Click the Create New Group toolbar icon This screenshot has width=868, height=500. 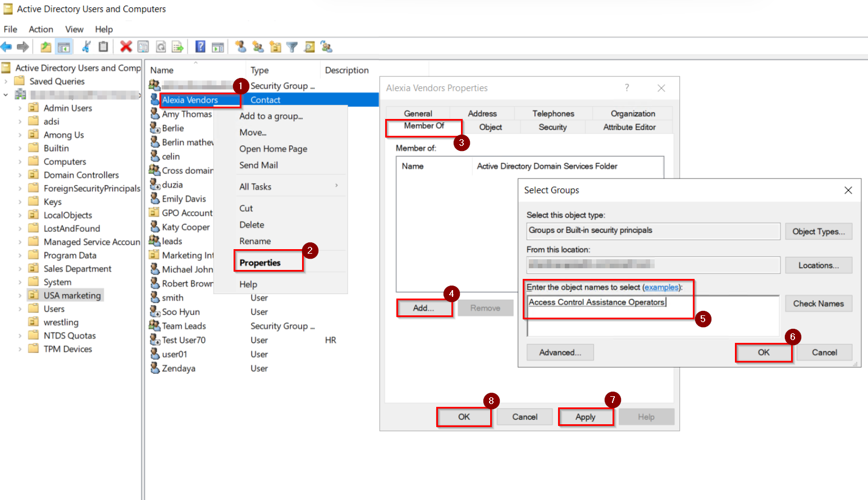(x=258, y=47)
